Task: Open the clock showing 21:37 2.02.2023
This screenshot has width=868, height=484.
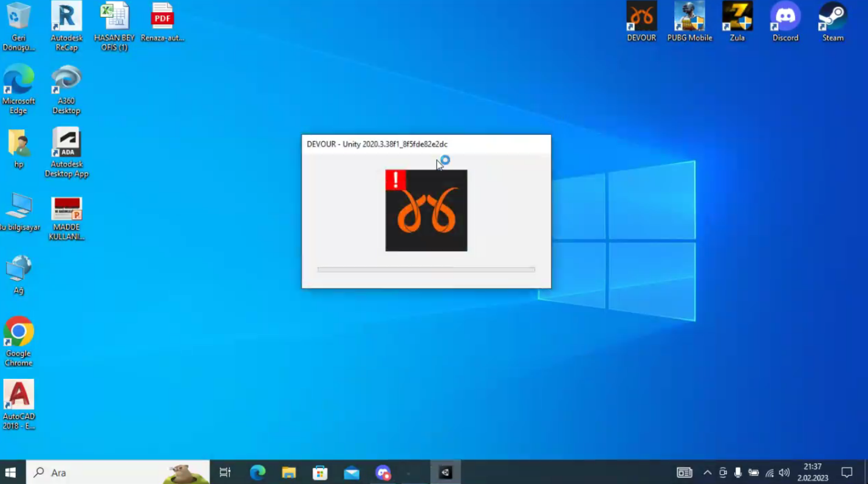Action: point(813,472)
